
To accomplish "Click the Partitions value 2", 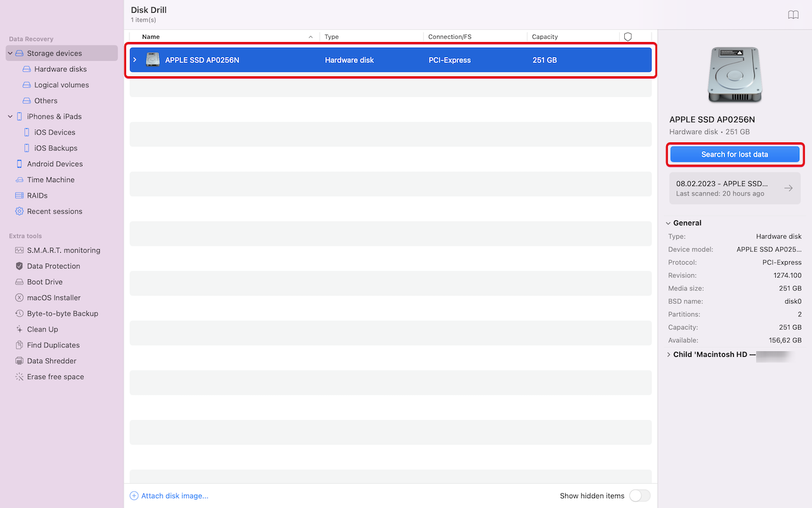I will click(799, 314).
